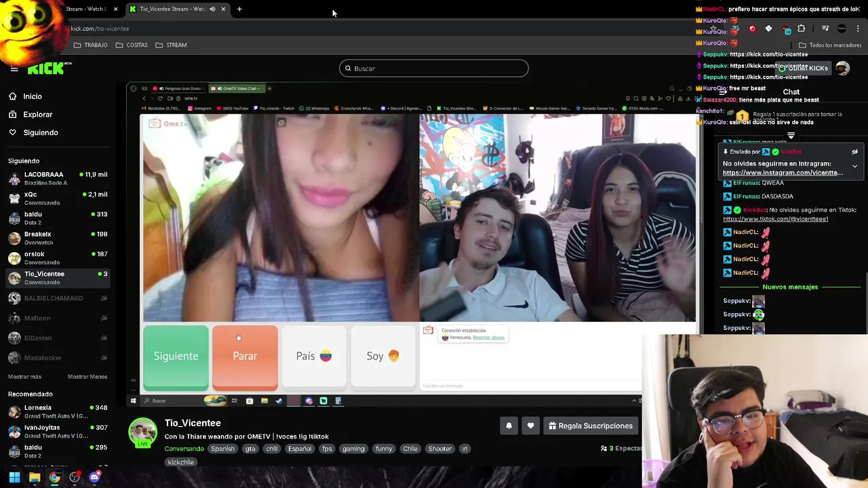
Task: Select the Chile tag
Action: pos(410,449)
